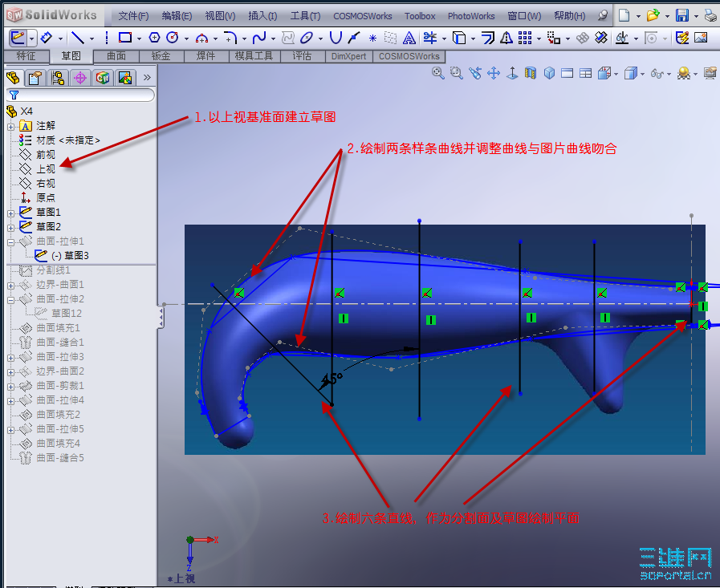Select the Move Entities tool
720x588 pixels.
tap(554, 38)
